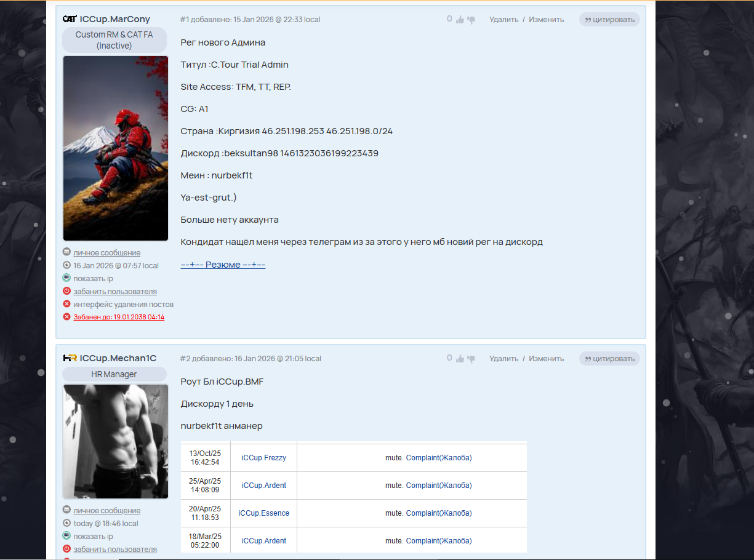Edit post #1 via Изменить
754x560 pixels.
546,20
